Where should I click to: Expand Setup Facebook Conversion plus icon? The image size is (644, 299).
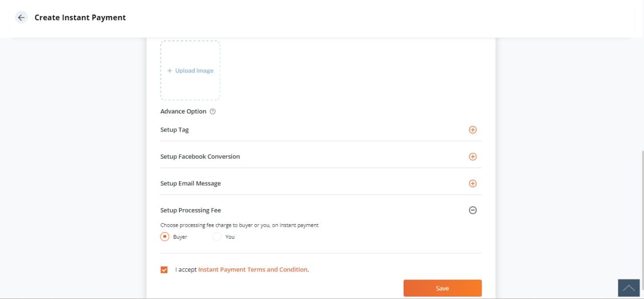[x=472, y=156]
